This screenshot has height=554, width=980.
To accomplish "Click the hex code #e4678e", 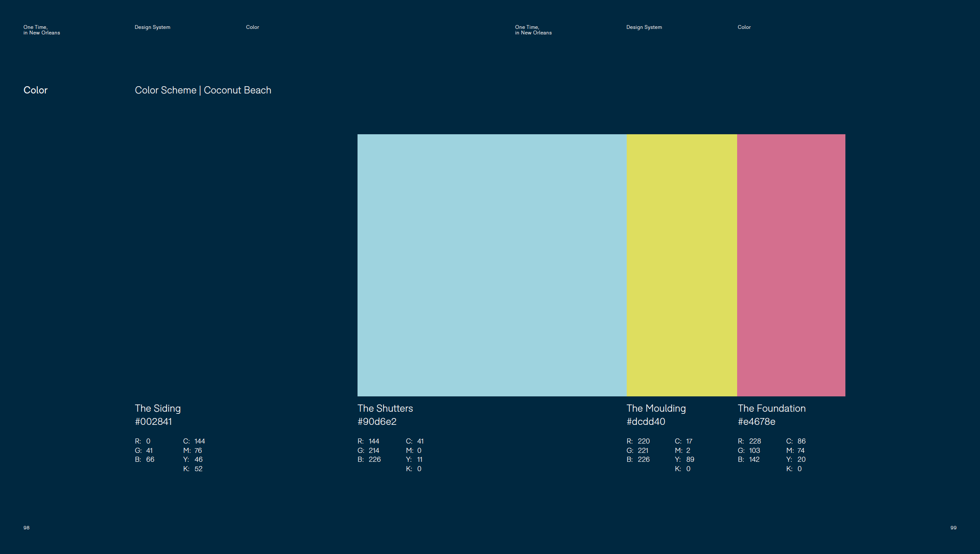I will [757, 421].
